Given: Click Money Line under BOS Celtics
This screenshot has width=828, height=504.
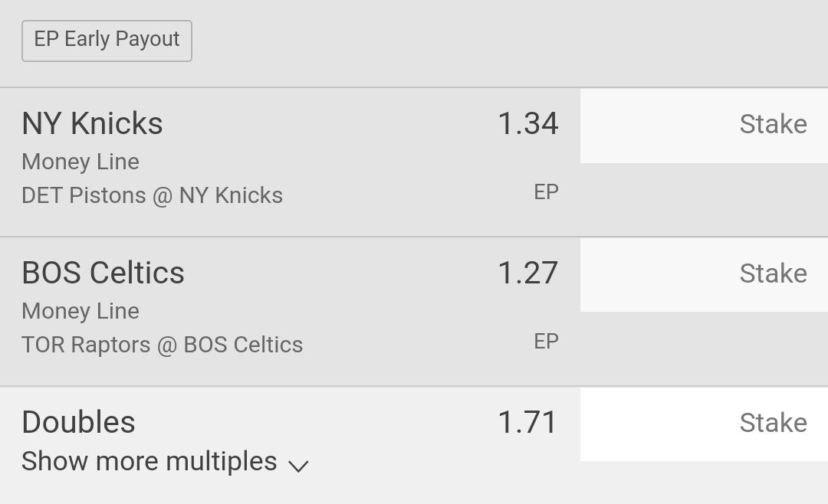Looking at the screenshot, I should 80,312.
